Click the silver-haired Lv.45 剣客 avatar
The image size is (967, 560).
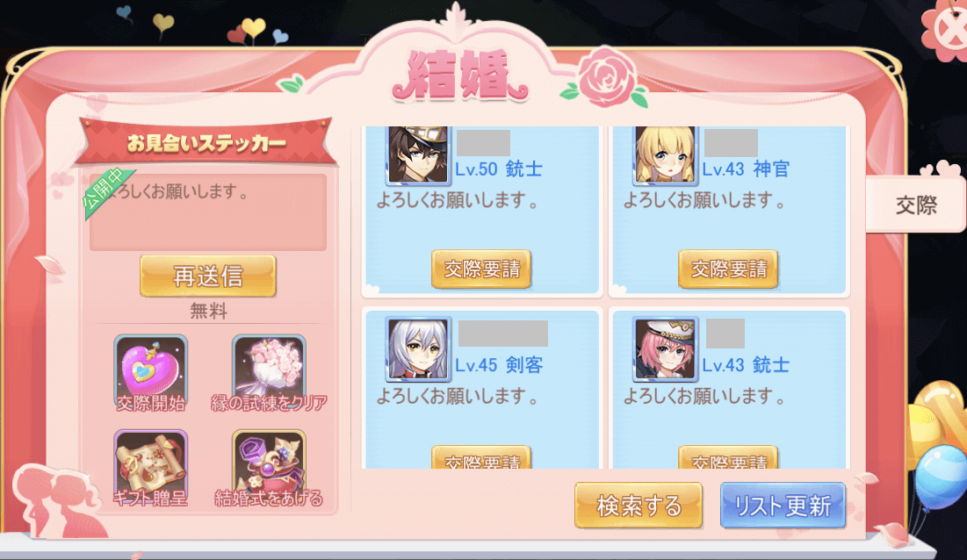pos(418,349)
